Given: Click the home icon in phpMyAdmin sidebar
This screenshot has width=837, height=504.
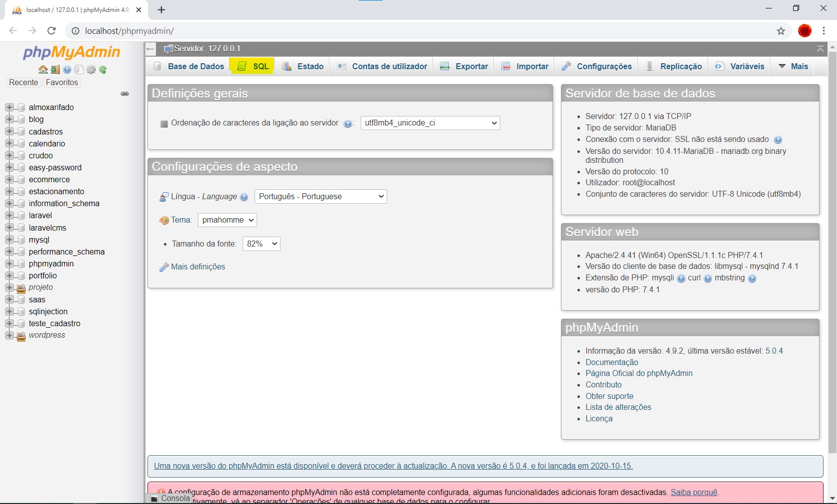Looking at the screenshot, I should pos(43,70).
